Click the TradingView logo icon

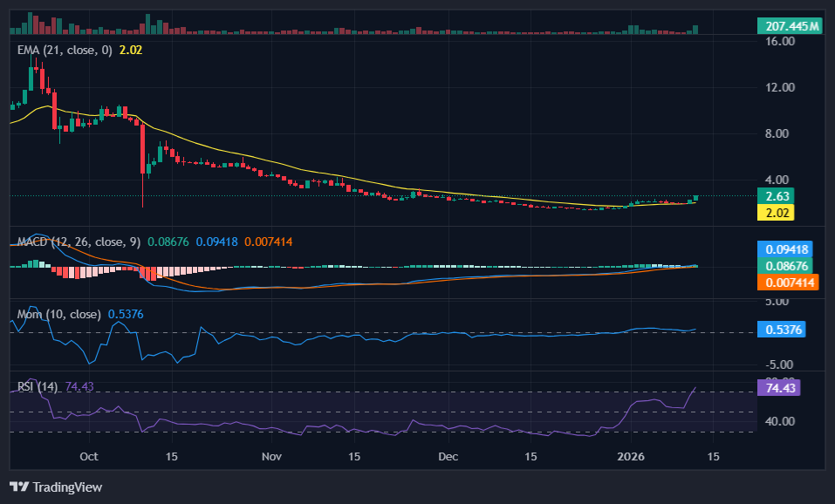pyautogui.click(x=21, y=487)
